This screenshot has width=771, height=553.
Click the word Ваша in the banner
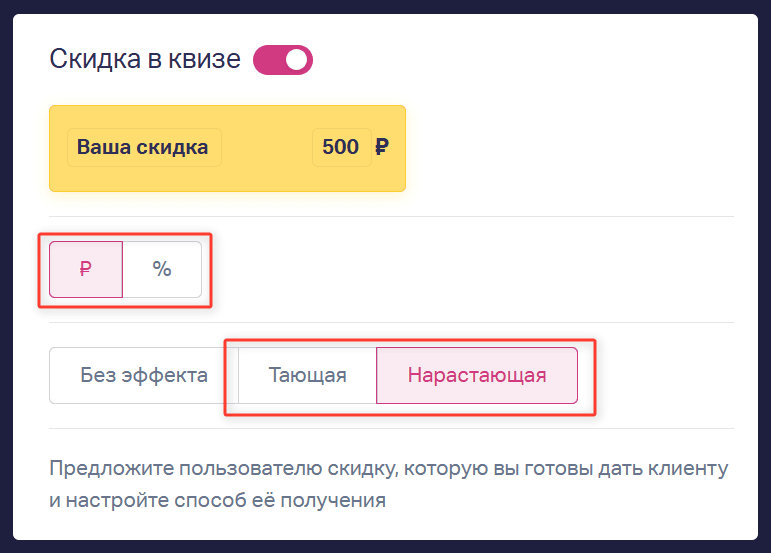103,147
